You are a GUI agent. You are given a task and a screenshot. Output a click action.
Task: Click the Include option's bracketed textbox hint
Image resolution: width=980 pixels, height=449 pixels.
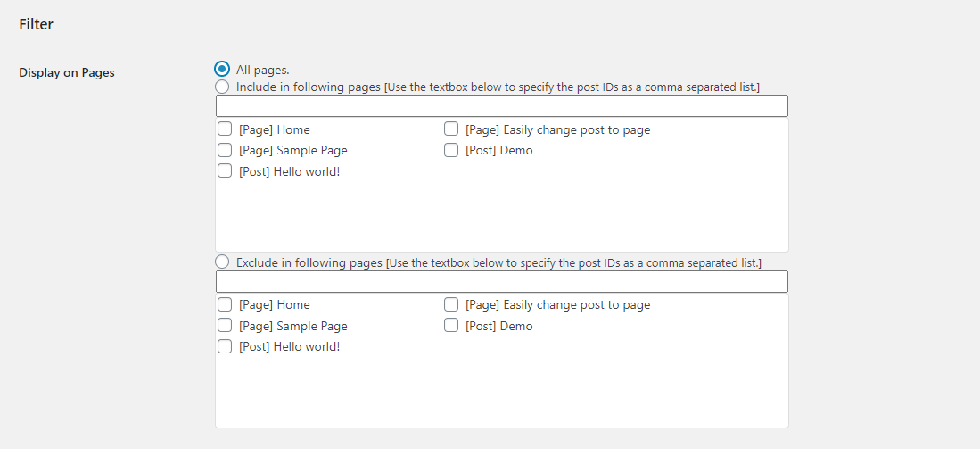[571, 87]
